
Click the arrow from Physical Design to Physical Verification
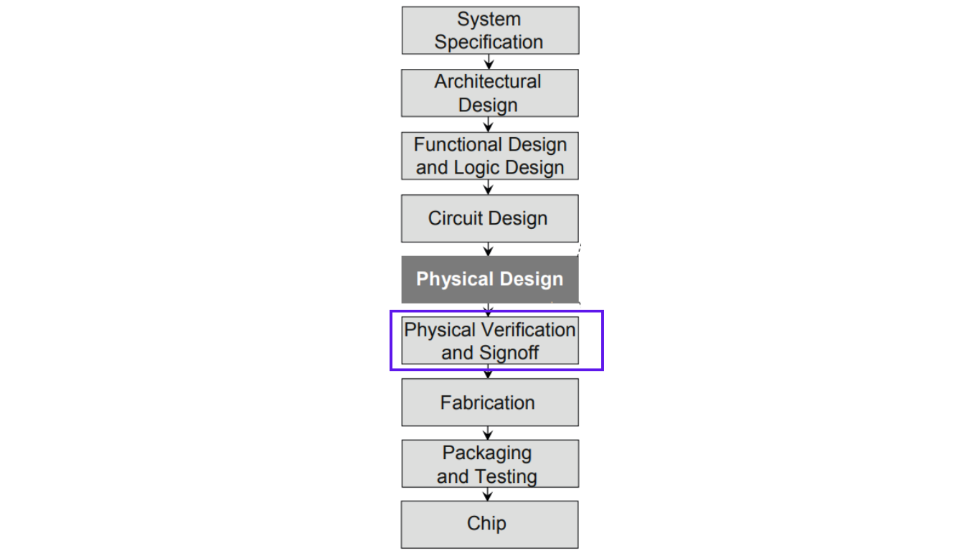point(489,310)
